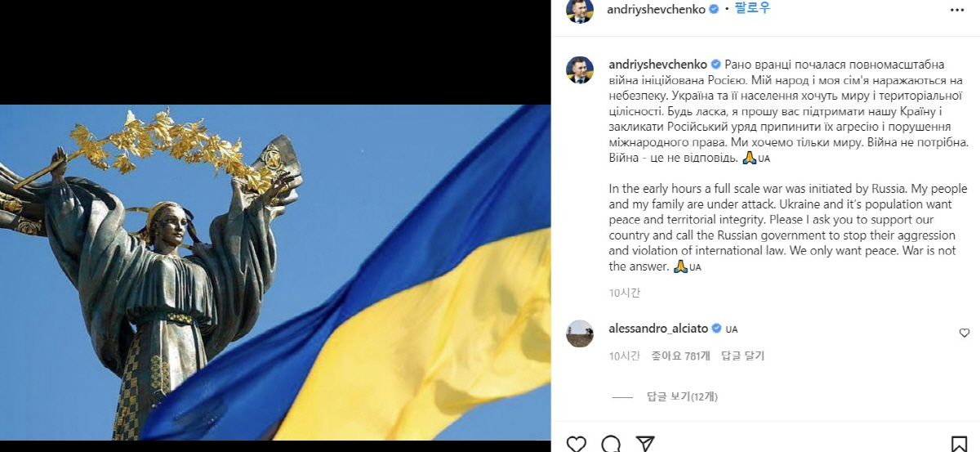This screenshot has height=452, width=980.
Task: Open the comment speech bubble icon
Action: click(x=611, y=444)
